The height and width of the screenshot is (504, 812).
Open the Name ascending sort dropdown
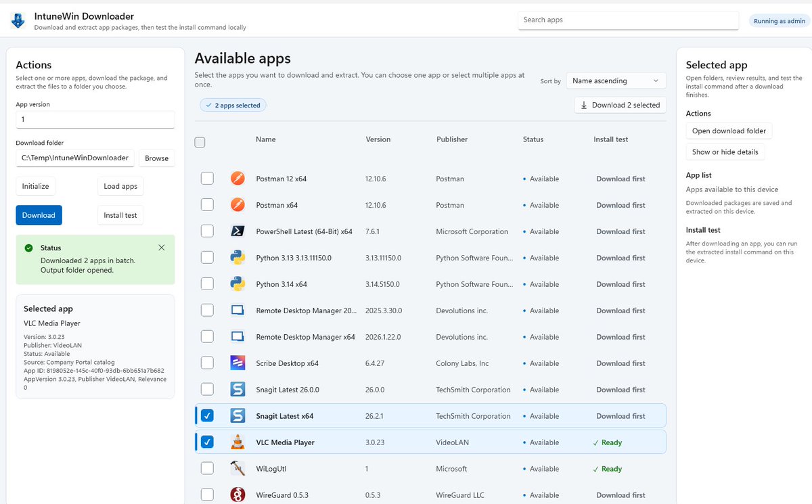(x=616, y=81)
